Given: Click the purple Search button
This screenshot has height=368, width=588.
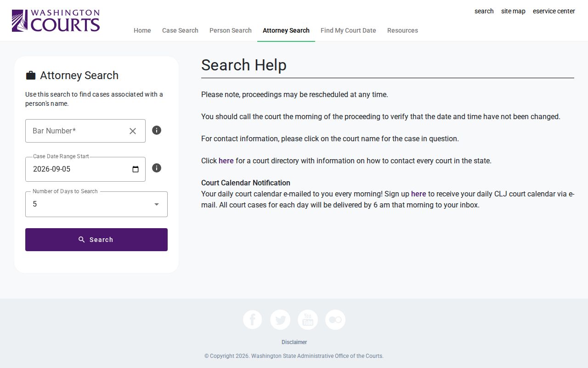Looking at the screenshot, I should tap(96, 240).
